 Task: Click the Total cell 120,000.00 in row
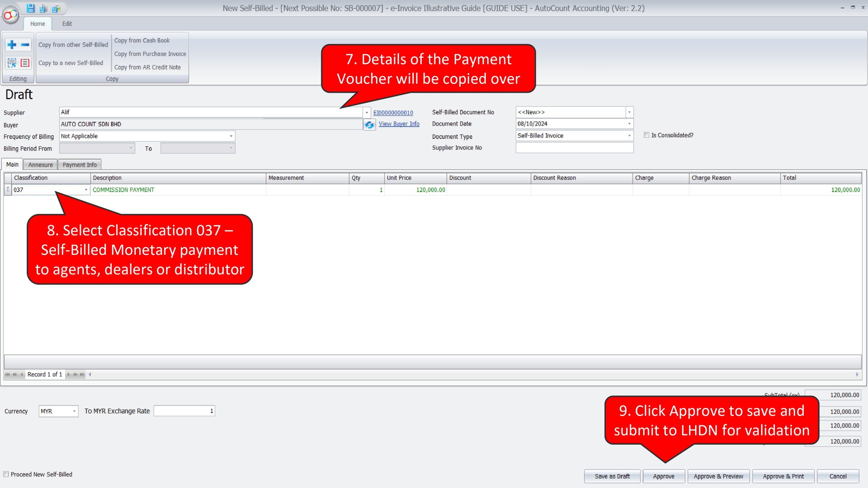(821, 189)
